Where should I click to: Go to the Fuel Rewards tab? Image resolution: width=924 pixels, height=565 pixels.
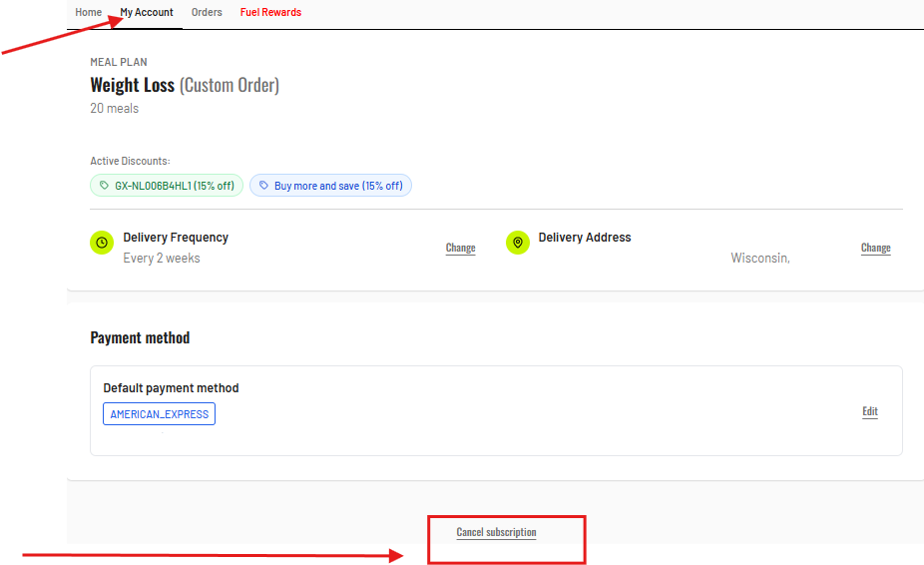click(270, 12)
